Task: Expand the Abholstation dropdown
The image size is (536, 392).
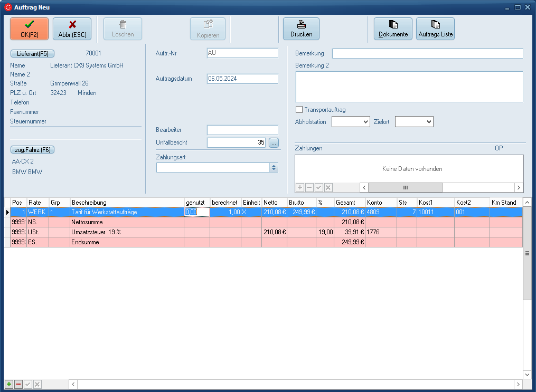Action: point(365,122)
